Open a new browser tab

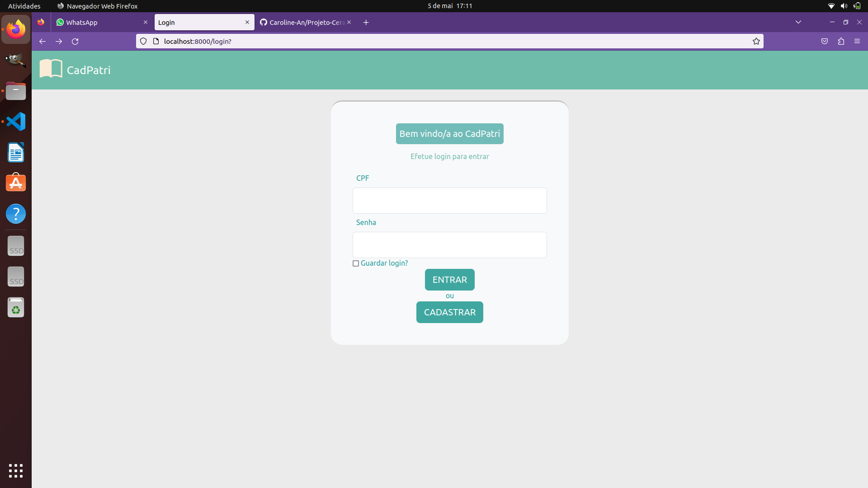coord(366,22)
